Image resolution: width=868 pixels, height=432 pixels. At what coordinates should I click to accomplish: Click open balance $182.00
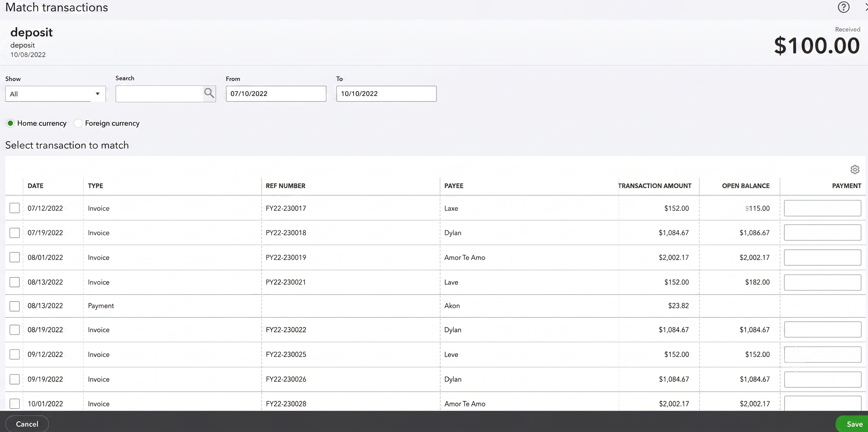click(757, 282)
